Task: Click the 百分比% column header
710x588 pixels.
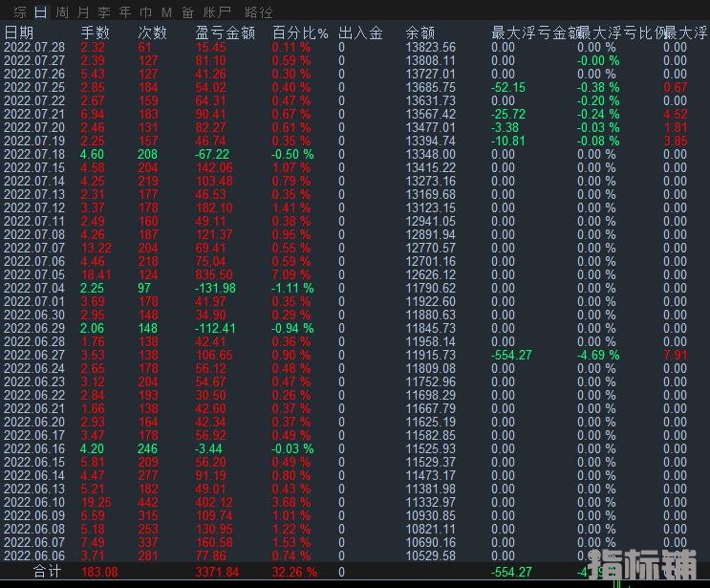Action: (300, 33)
